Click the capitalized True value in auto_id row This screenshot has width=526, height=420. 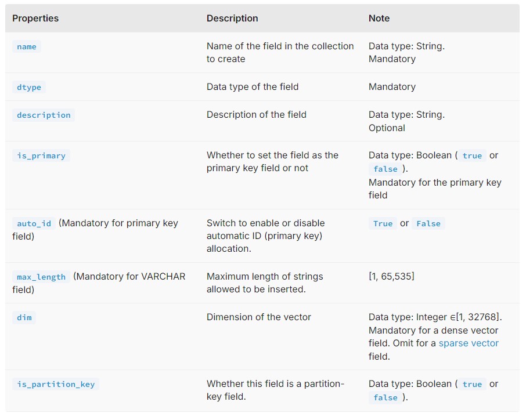[383, 223]
